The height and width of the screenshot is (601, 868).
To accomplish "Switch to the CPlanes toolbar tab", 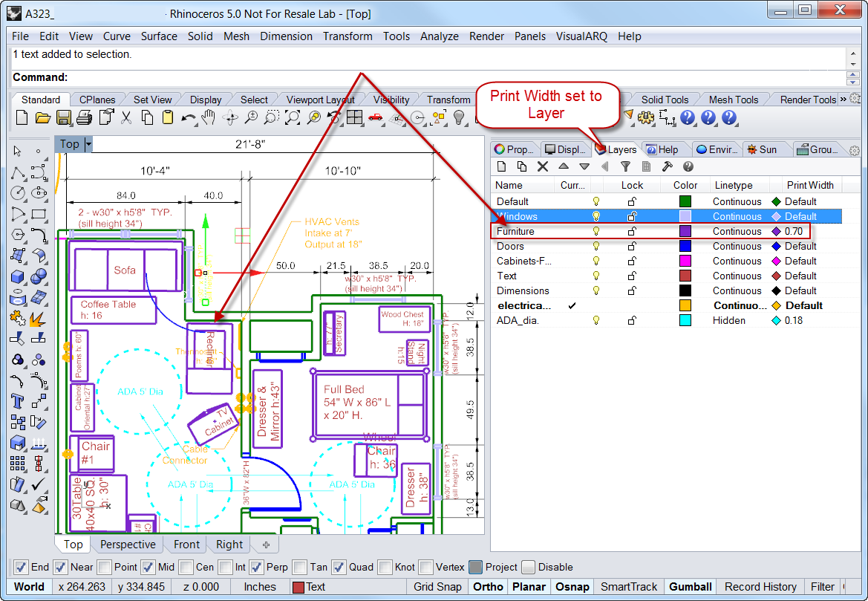I will pos(97,100).
